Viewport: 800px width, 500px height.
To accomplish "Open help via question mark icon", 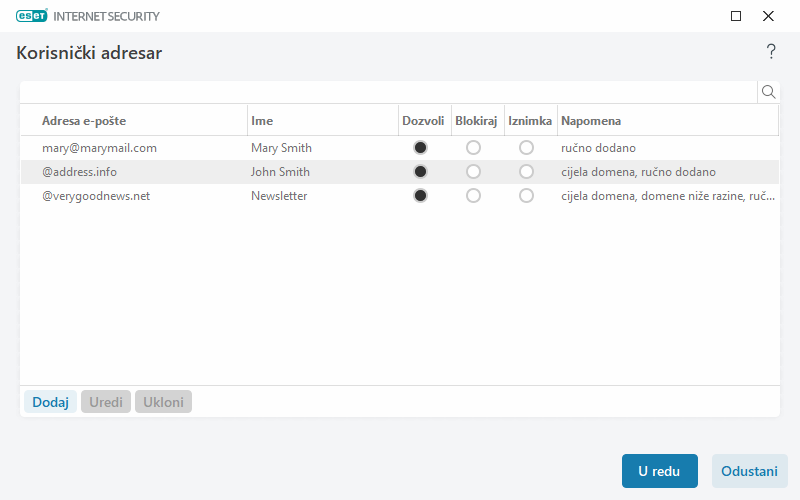I will [771, 52].
